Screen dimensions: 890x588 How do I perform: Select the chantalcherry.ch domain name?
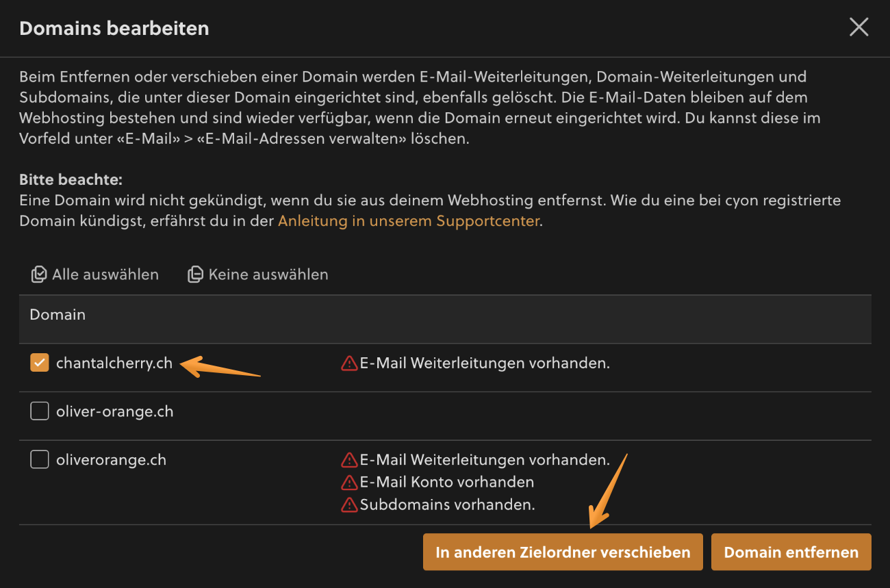click(114, 363)
